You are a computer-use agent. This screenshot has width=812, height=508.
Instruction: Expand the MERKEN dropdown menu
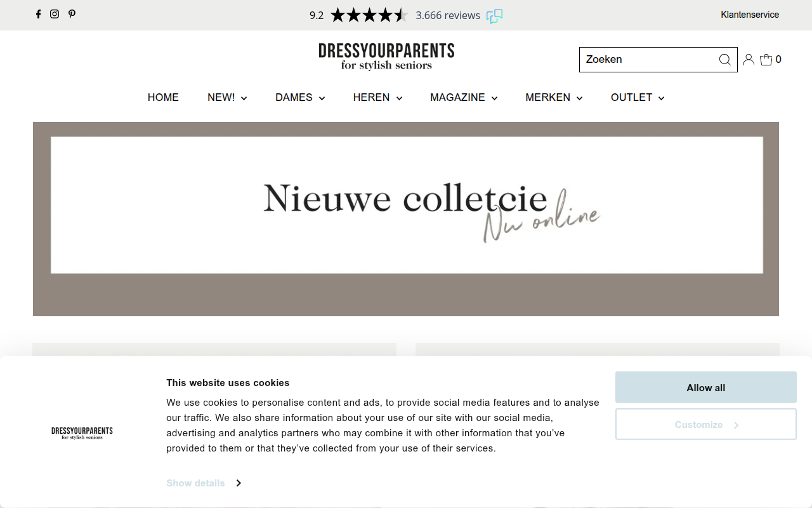(554, 98)
